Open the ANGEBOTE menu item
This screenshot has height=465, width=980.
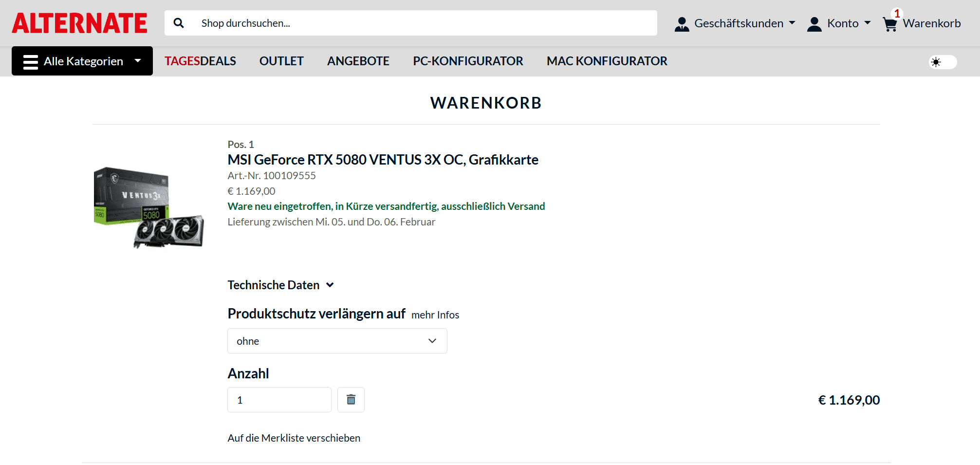point(358,61)
